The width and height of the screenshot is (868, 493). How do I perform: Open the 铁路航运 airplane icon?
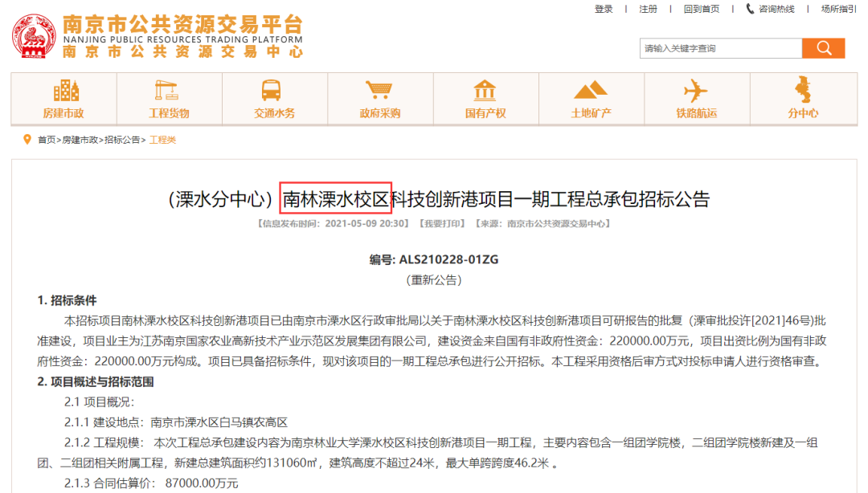(695, 90)
